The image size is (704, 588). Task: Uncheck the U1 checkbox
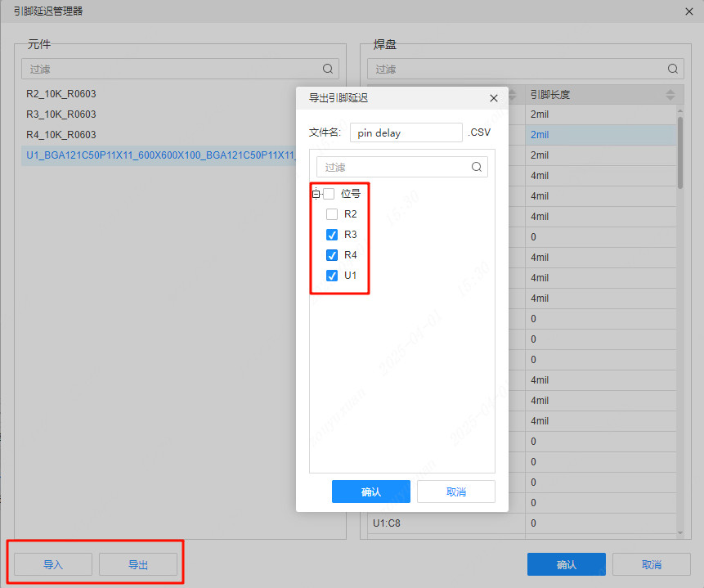click(x=332, y=276)
